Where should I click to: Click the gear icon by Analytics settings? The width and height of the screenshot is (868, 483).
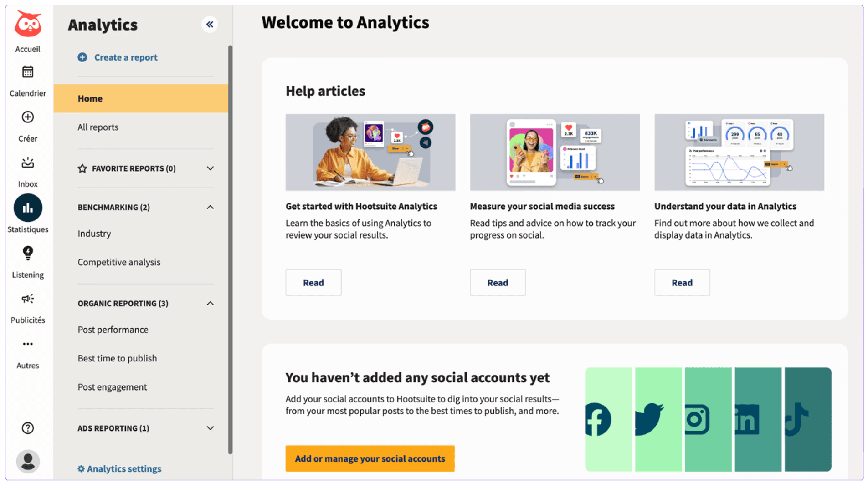(81, 468)
